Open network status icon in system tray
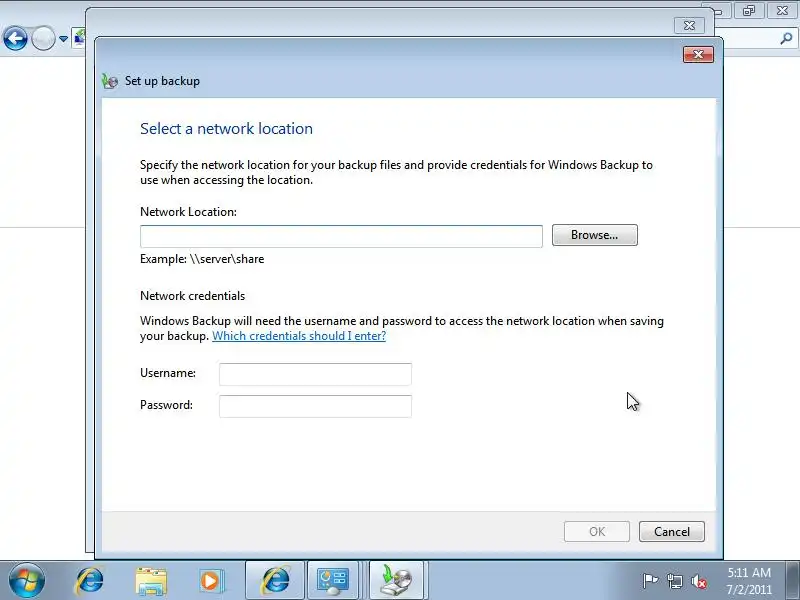800x600 pixels. point(674,581)
